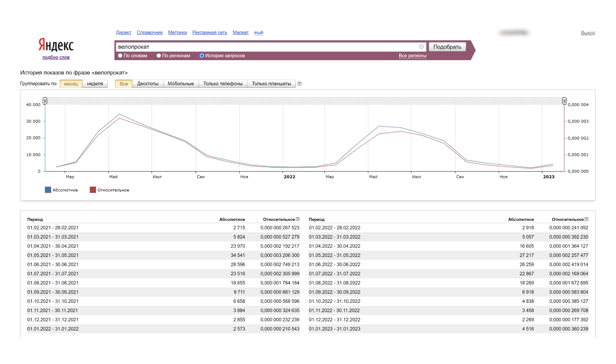
Task: Click the left table Абсолютное column header
Action: click(x=232, y=219)
